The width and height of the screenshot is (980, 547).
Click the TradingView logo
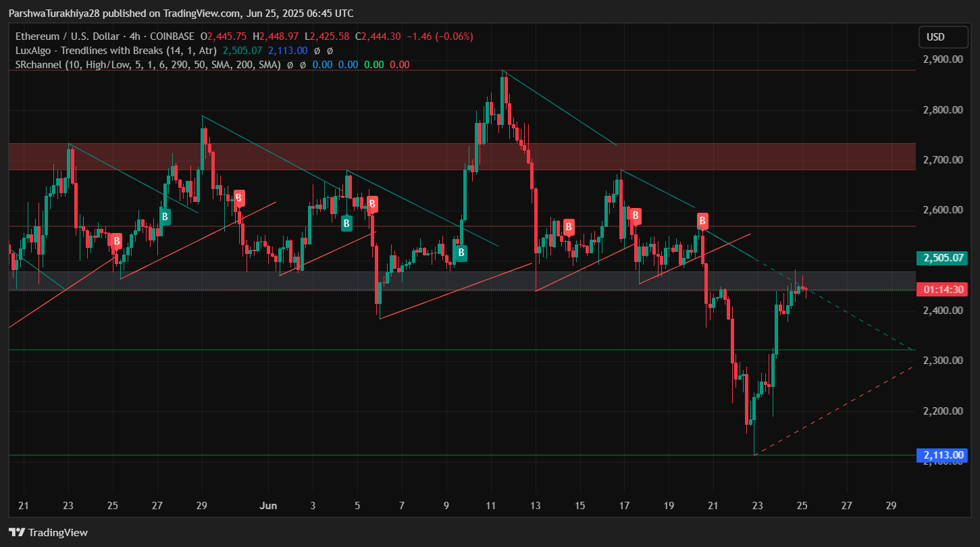tap(48, 532)
